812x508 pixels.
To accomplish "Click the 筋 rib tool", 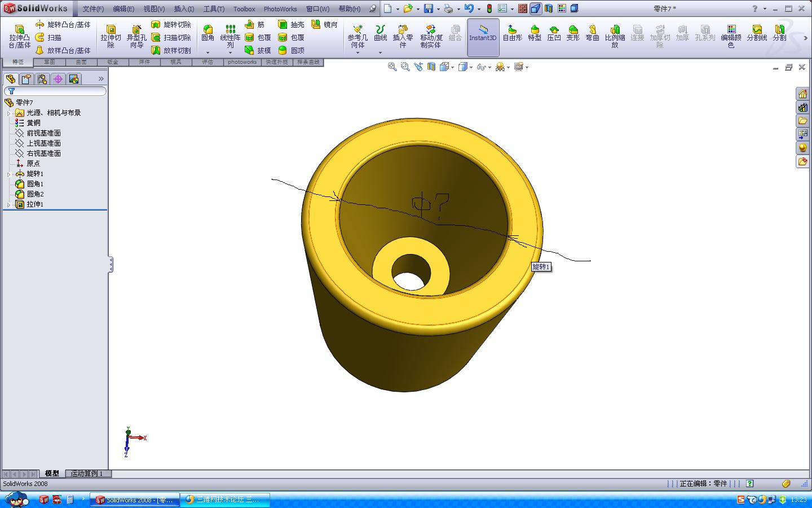I will [255, 25].
